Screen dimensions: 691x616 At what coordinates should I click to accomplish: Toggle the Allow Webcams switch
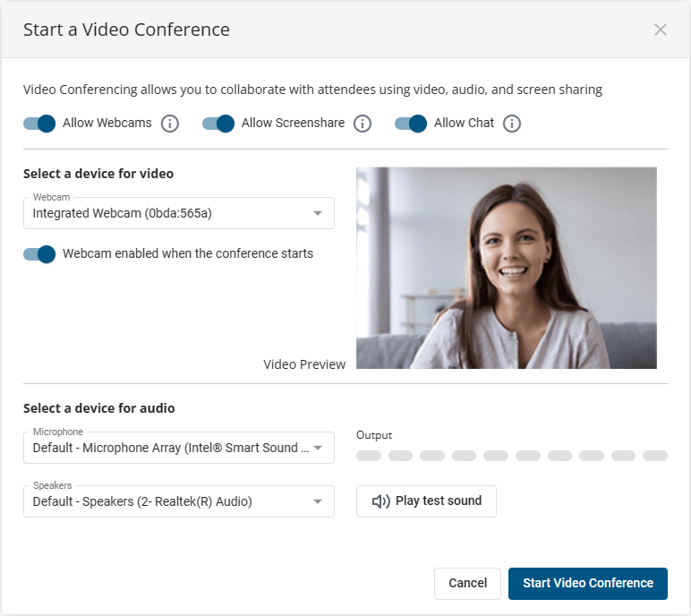point(39,124)
